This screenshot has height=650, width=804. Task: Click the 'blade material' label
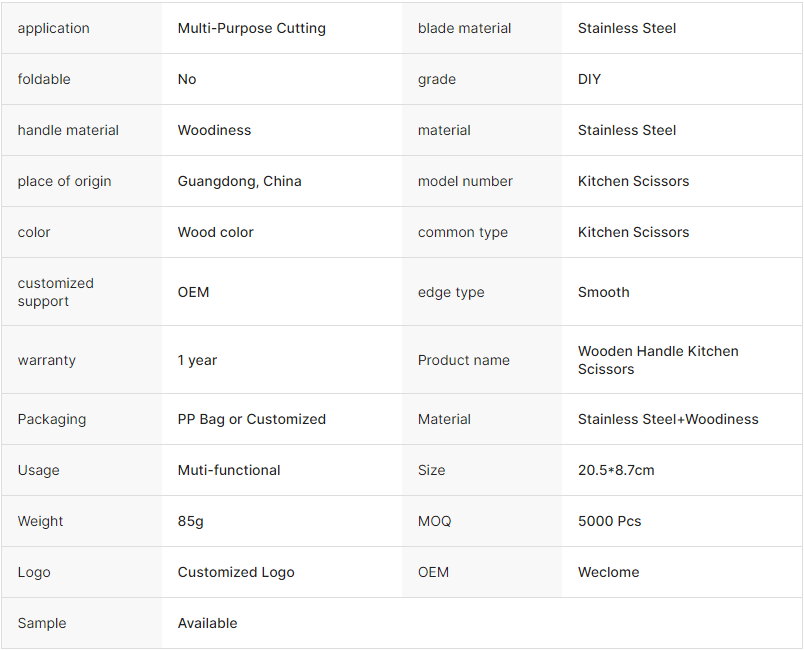[464, 28]
